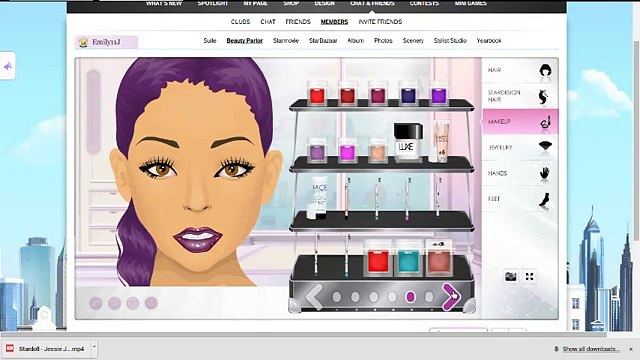This screenshot has height=360, width=640.
Task: Open the Friends submenu link
Action: click(298, 22)
